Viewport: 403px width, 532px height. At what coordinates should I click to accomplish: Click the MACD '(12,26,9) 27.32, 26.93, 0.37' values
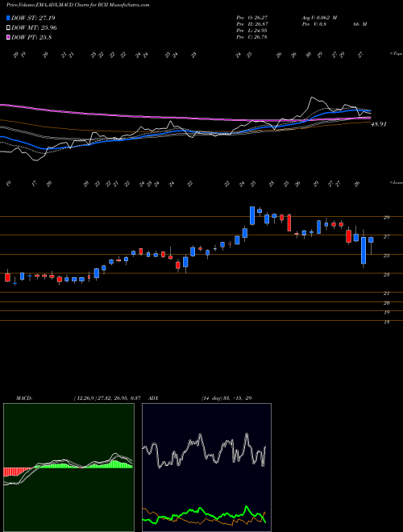click(107, 398)
